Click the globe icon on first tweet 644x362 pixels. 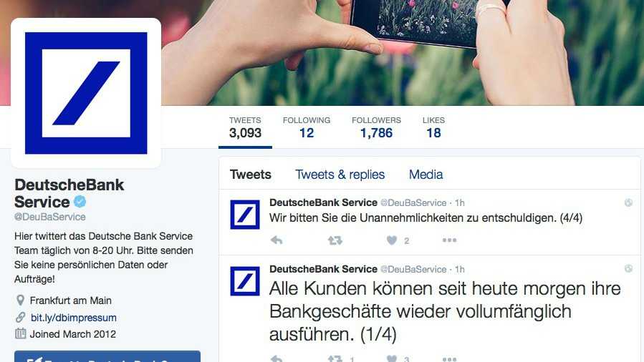(x=628, y=202)
